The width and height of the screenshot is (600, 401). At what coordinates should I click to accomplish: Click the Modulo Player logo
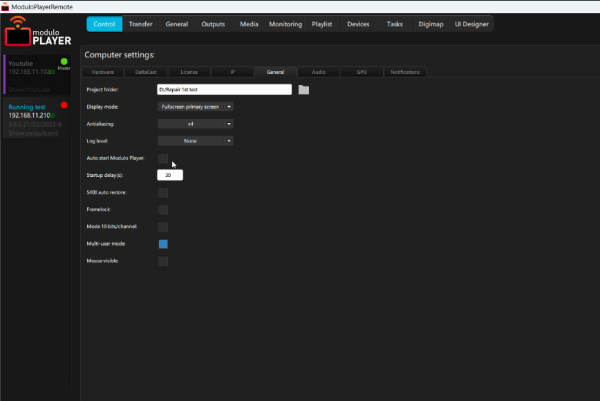pos(39,35)
